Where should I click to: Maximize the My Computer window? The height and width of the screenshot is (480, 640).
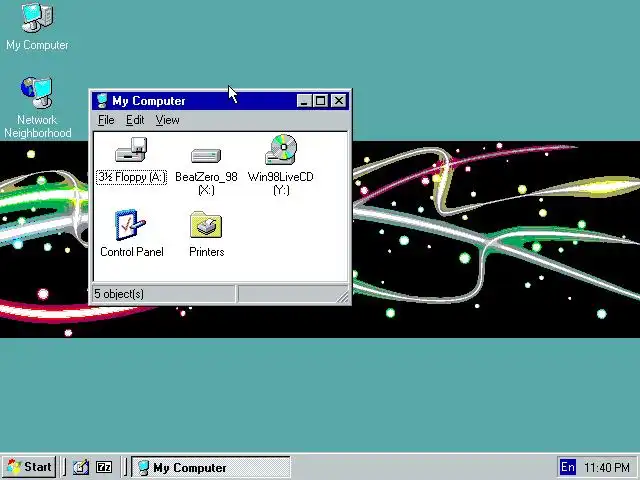[321, 101]
